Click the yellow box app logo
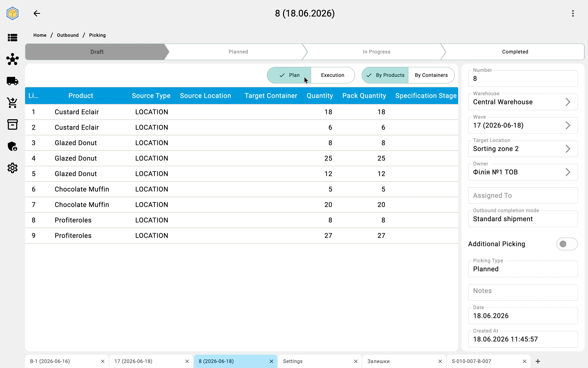Image resolution: width=588 pixels, height=368 pixels. (x=12, y=13)
